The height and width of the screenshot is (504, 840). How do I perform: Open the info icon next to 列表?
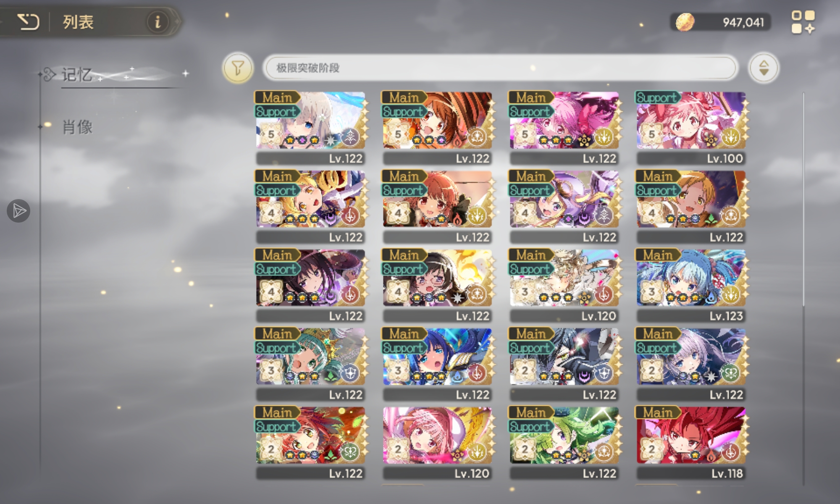(157, 21)
